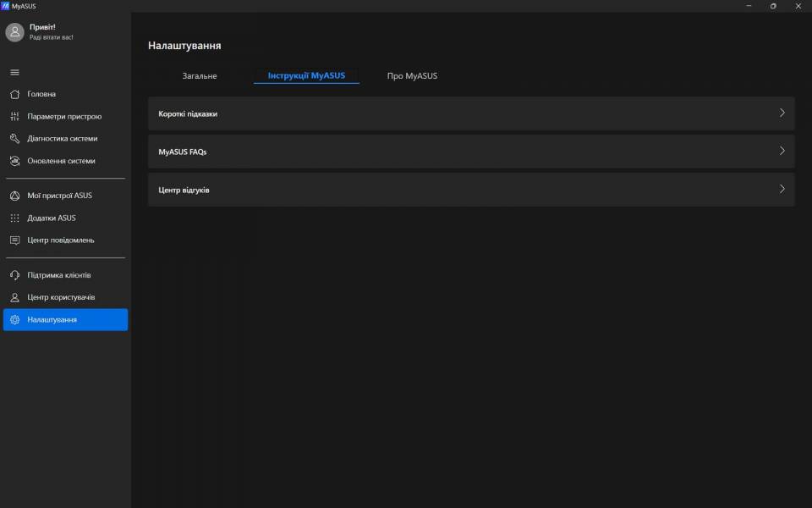Viewport: 812px width, 508px height.
Task: Select Додатки ASUS text label
Action: tap(52, 218)
